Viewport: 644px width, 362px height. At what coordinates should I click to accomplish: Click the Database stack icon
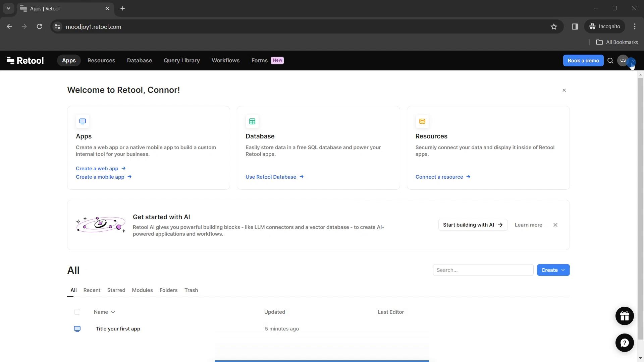[x=422, y=121]
